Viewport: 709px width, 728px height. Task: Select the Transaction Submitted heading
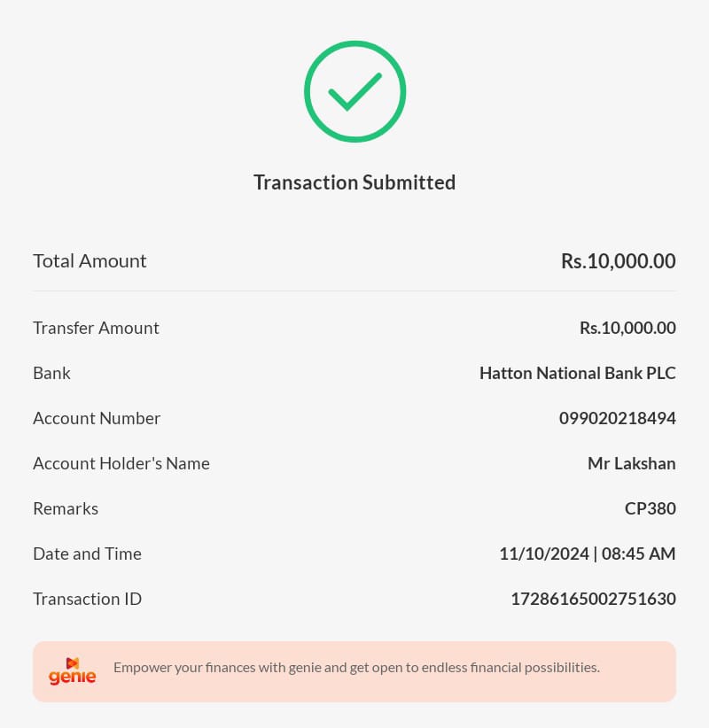[354, 182]
